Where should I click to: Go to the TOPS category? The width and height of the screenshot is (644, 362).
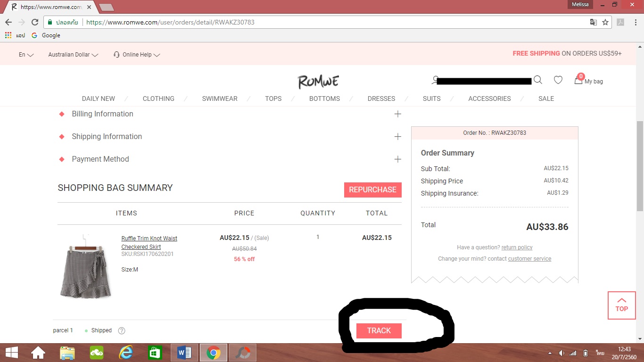(x=273, y=99)
